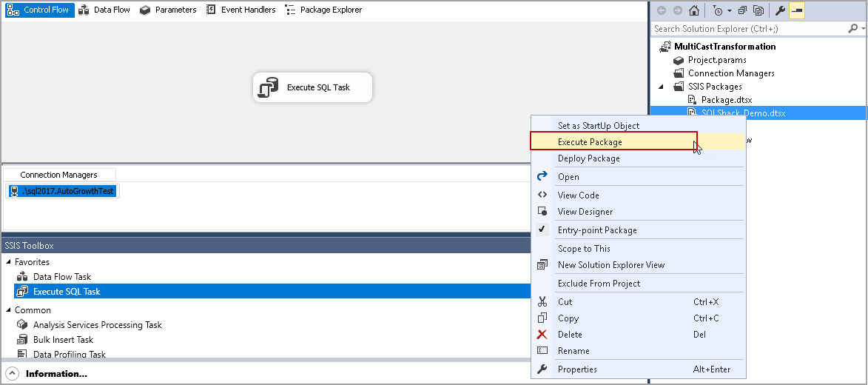868x385 pixels.
Task: Open the pending changes filter dropdown arrow
Action: click(729, 10)
